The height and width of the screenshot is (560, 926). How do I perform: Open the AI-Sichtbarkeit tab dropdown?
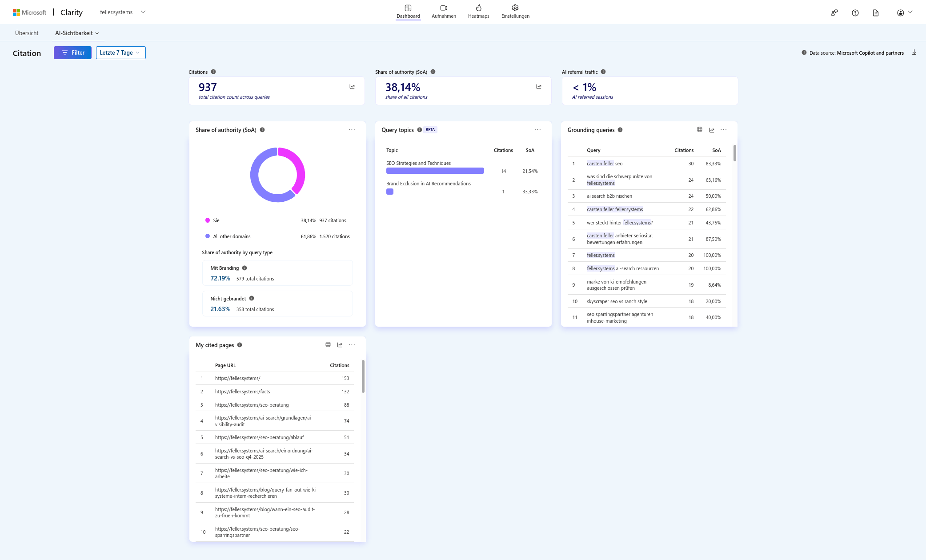pyautogui.click(x=77, y=33)
